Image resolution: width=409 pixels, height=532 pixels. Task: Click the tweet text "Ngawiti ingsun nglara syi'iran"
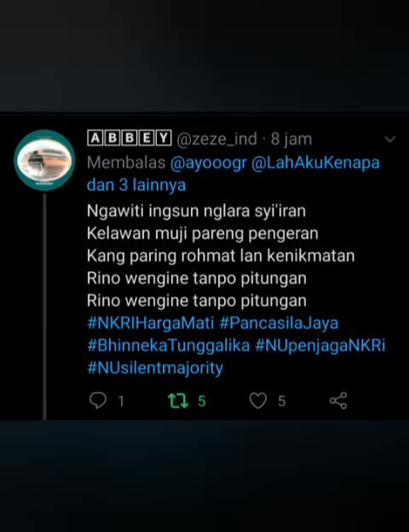pos(196,211)
